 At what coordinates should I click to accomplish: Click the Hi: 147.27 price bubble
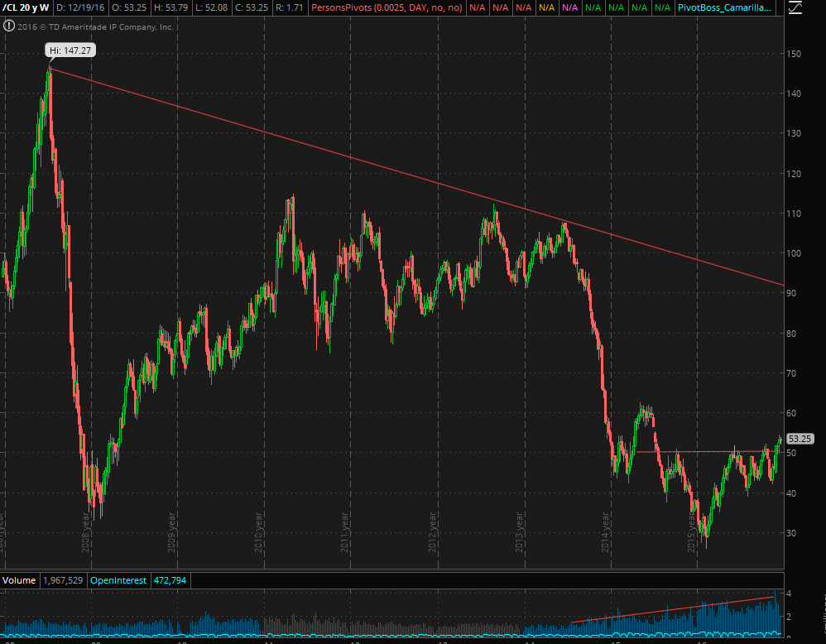tap(70, 50)
